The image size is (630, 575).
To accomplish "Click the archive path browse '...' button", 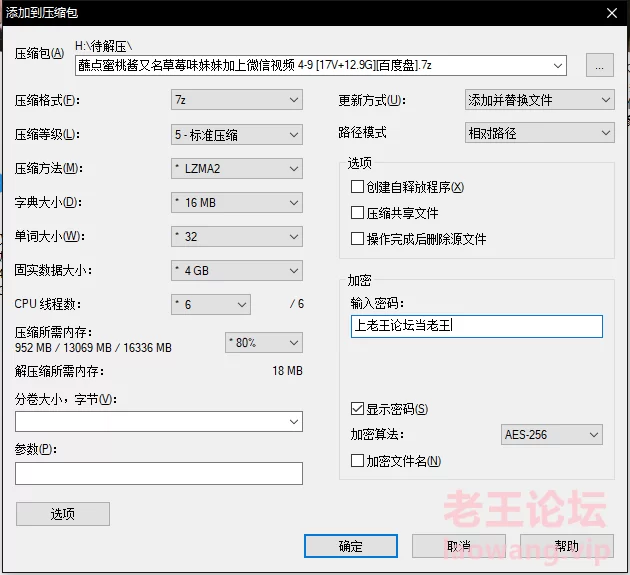I will [x=599, y=65].
